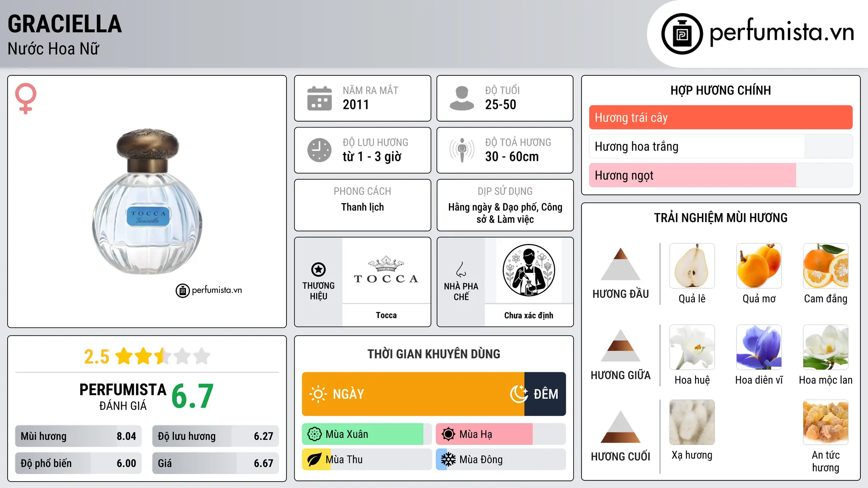Click the perfumista.vn bottle logo icon
868x488 pixels.
[x=682, y=34]
